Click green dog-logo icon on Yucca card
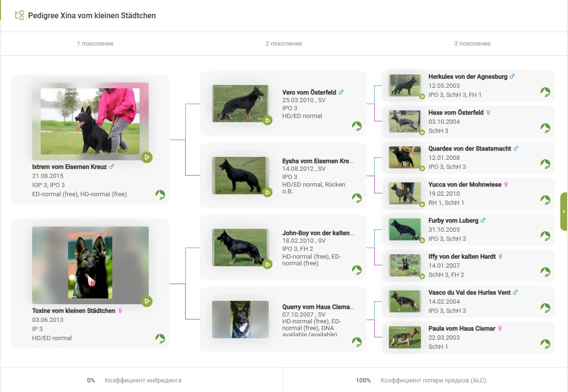Image resolution: width=568 pixels, height=392 pixels. pos(545,200)
